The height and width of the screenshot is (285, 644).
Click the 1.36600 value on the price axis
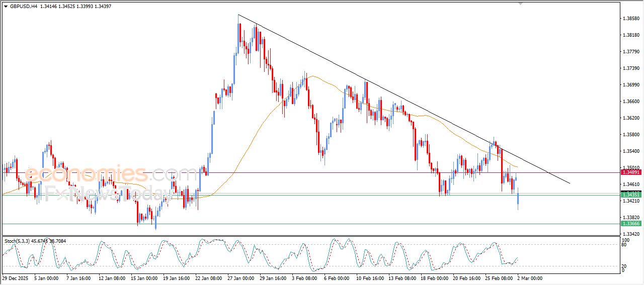pos(631,102)
